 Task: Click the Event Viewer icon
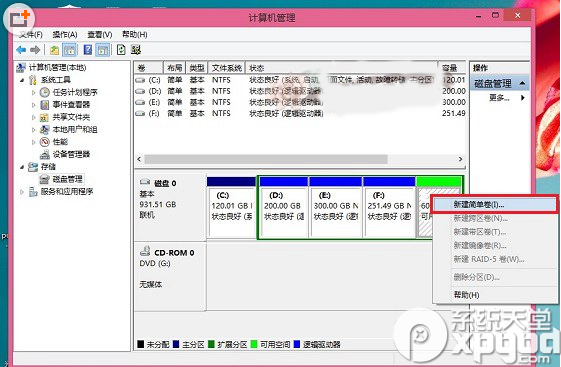click(x=44, y=105)
